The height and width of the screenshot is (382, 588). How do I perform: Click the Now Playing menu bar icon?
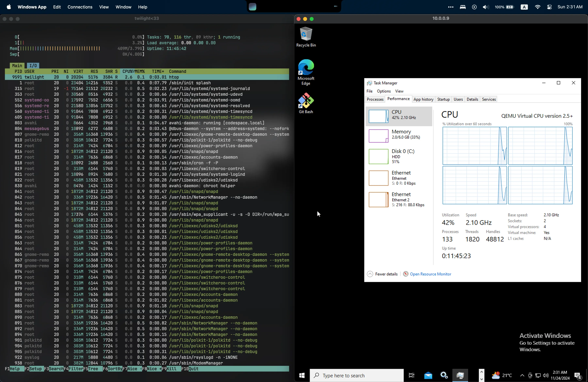(474, 7)
